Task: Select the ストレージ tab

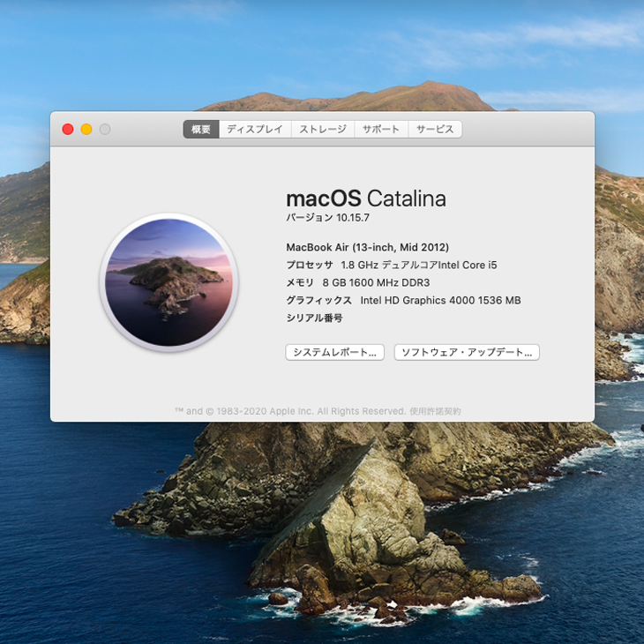Action: pyautogui.click(x=323, y=130)
